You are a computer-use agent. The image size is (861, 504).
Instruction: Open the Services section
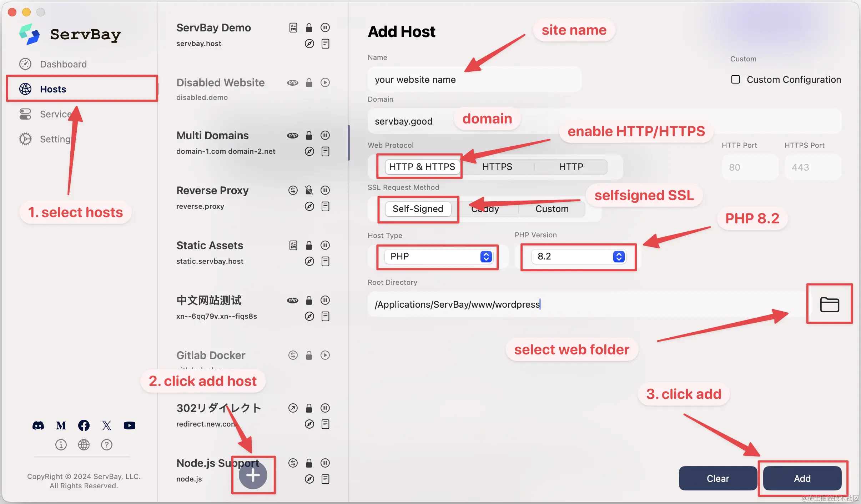[x=46, y=114]
